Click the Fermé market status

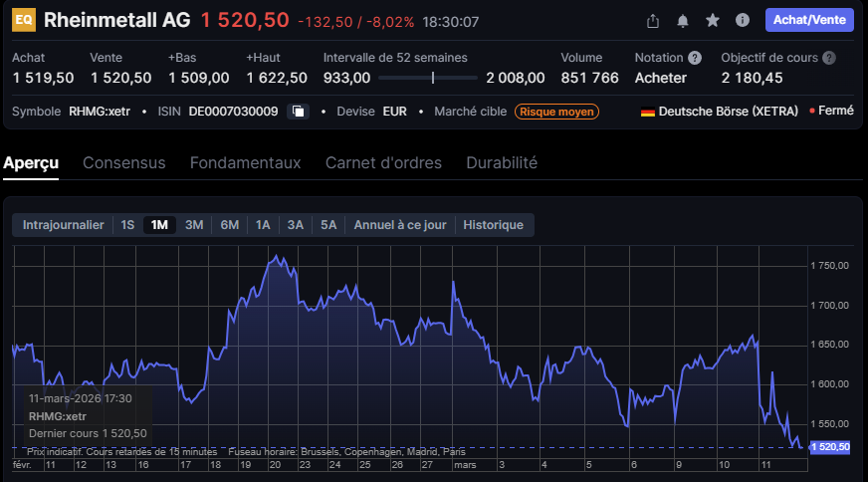835,111
